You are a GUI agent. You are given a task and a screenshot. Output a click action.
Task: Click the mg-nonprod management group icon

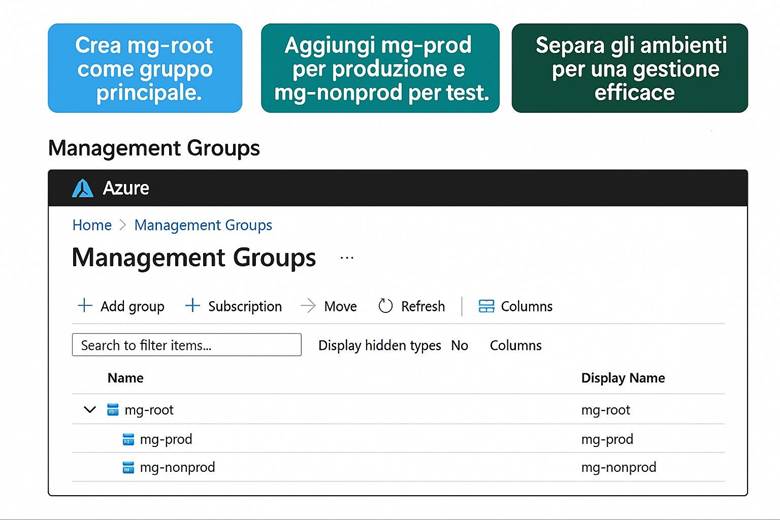pos(128,467)
